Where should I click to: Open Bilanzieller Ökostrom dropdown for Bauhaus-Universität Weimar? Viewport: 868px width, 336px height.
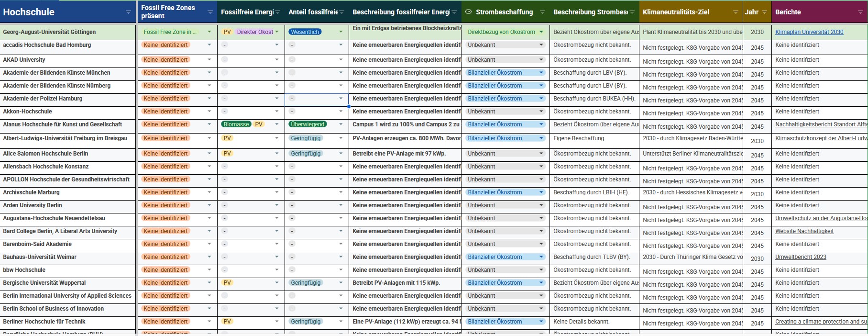click(x=541, y=257)
